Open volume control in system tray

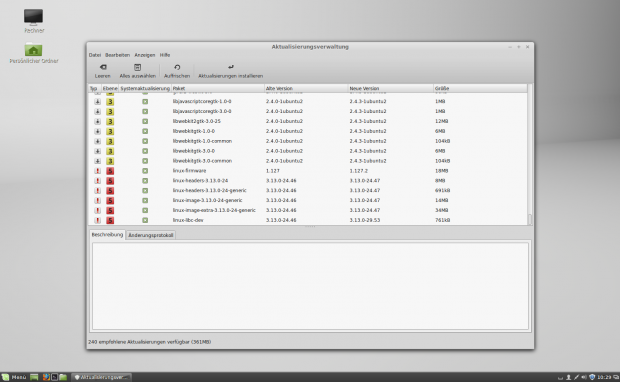[x=584, y=377]
